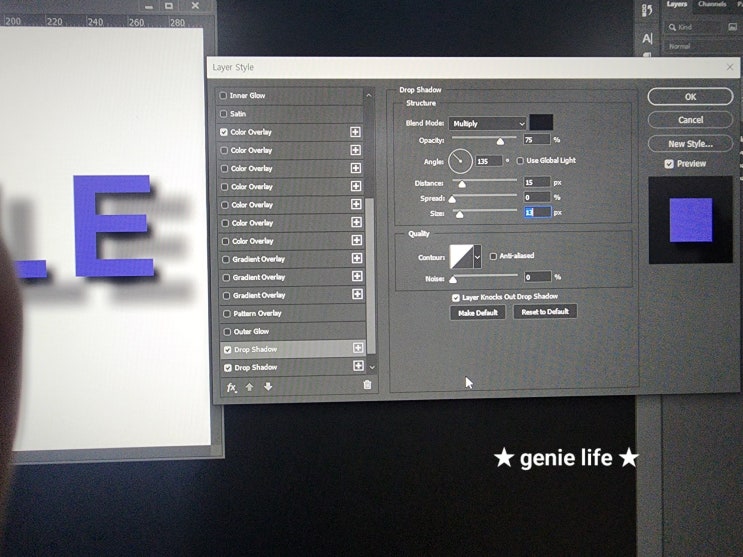Select the Pattern Overlay effect row
The width and height of the screenshot is (743, 557).
[x=292, y=313]
